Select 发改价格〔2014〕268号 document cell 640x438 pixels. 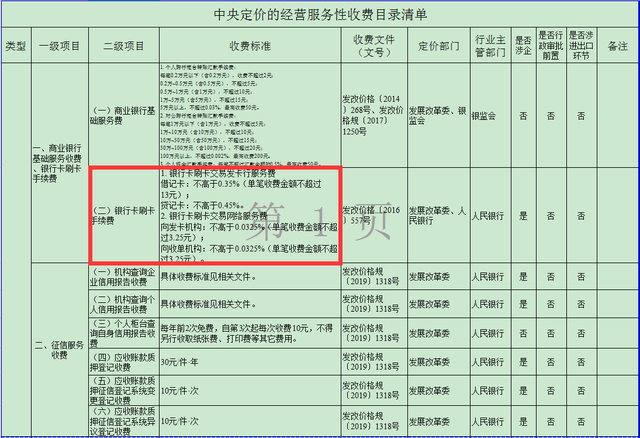tap(373, 115)
